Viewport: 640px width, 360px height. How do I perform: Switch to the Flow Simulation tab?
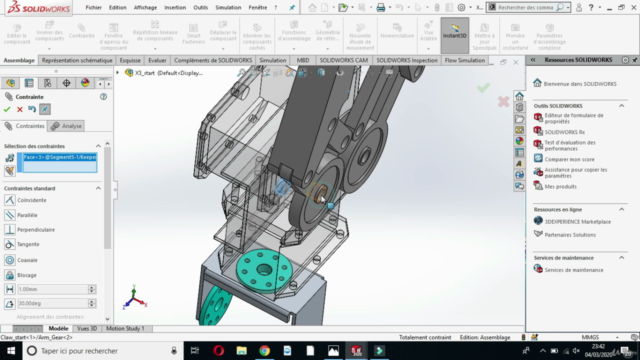click(x=464, y=60)
